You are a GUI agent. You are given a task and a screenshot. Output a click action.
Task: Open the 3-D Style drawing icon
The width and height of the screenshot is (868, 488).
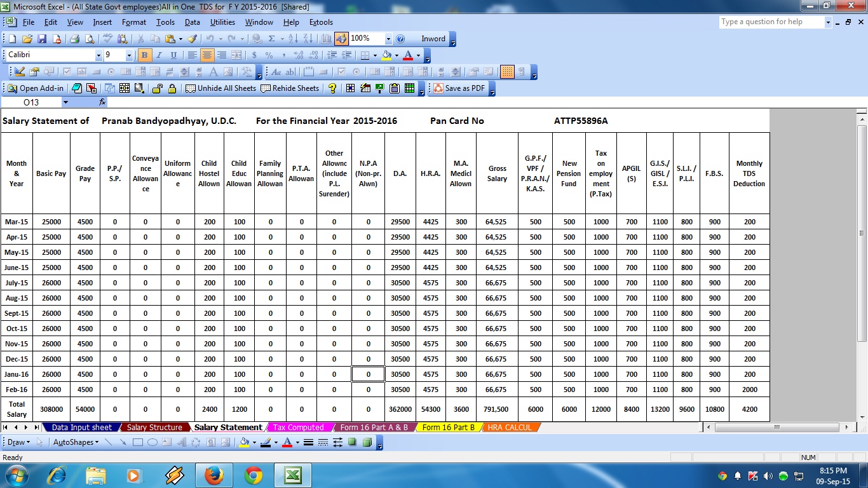coord(367,442)
